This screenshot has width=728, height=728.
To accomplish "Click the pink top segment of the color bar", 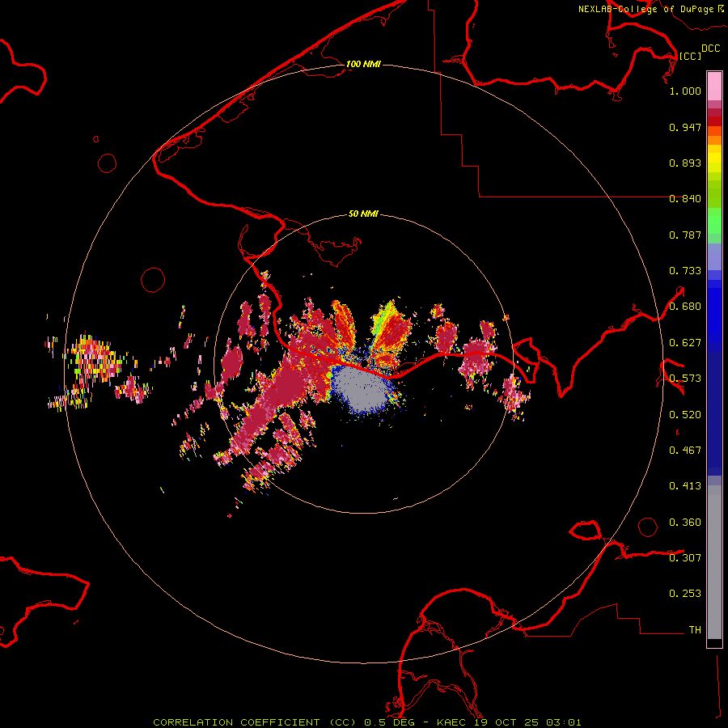I will pyautogui.click(x=714, y=86).
